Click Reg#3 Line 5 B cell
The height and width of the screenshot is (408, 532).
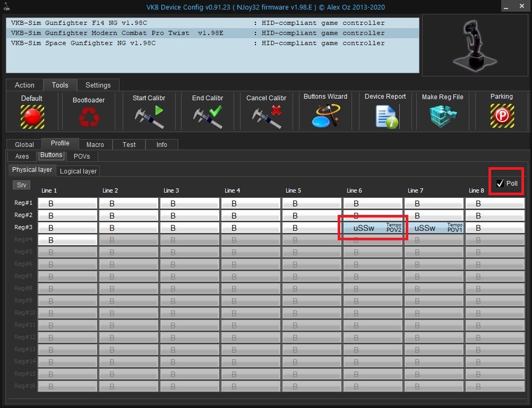(x=312, y=228)
